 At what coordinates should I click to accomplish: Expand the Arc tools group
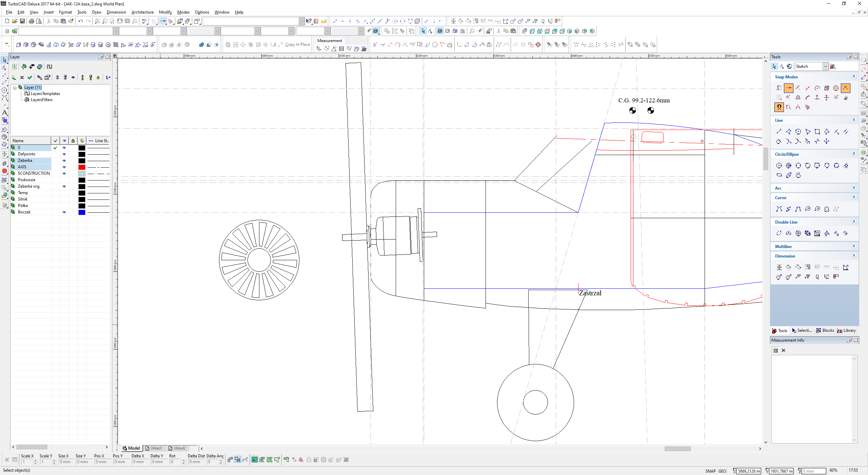point(854,188)
